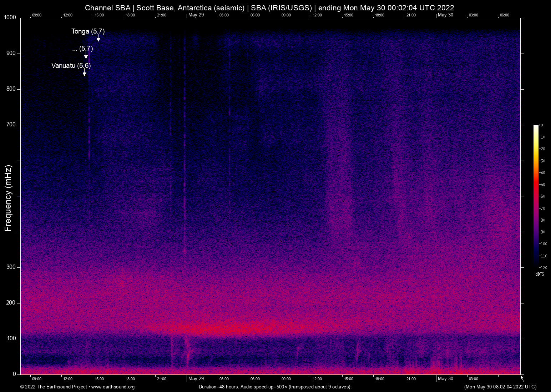Click the Duration=48 hours caption text
This screenshot has width=551, height=392.
click(218, 387)
